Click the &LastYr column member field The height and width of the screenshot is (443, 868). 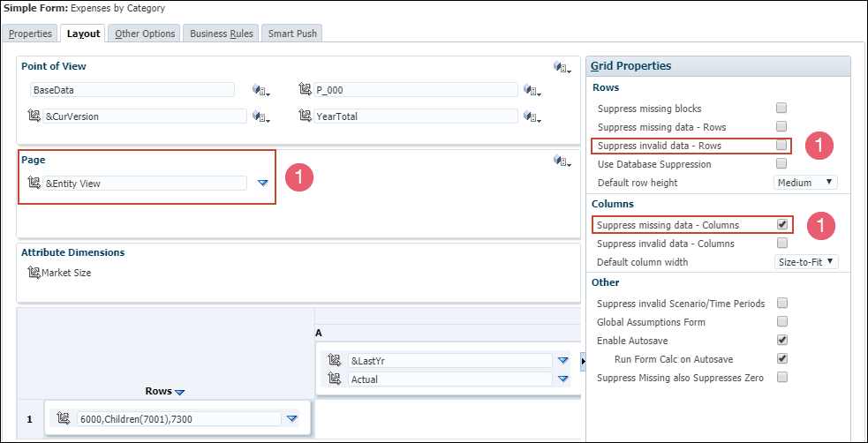[x=450, y=361]
